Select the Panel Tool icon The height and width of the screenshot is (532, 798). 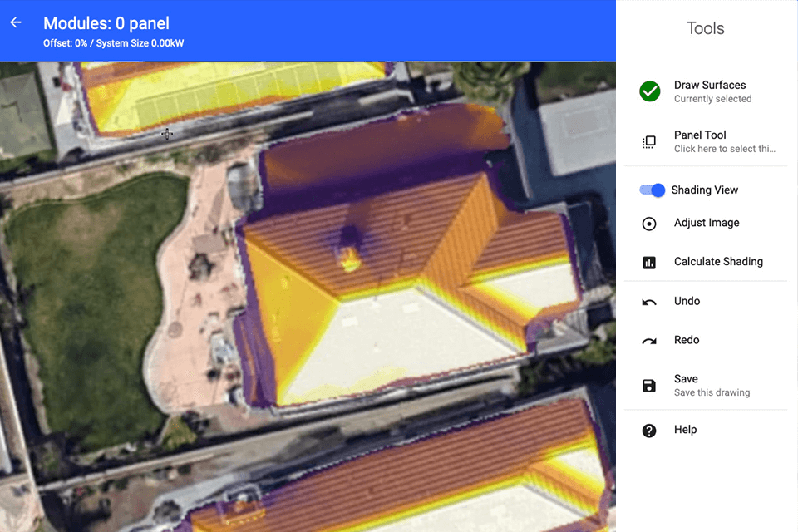click(x=649, y=142)
